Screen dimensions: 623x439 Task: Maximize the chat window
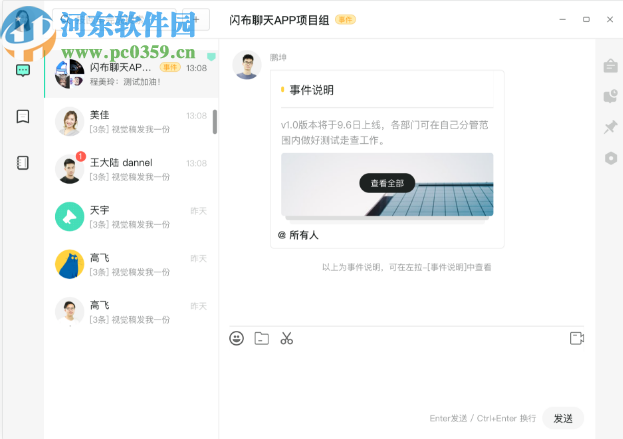[x=586, y=19]
